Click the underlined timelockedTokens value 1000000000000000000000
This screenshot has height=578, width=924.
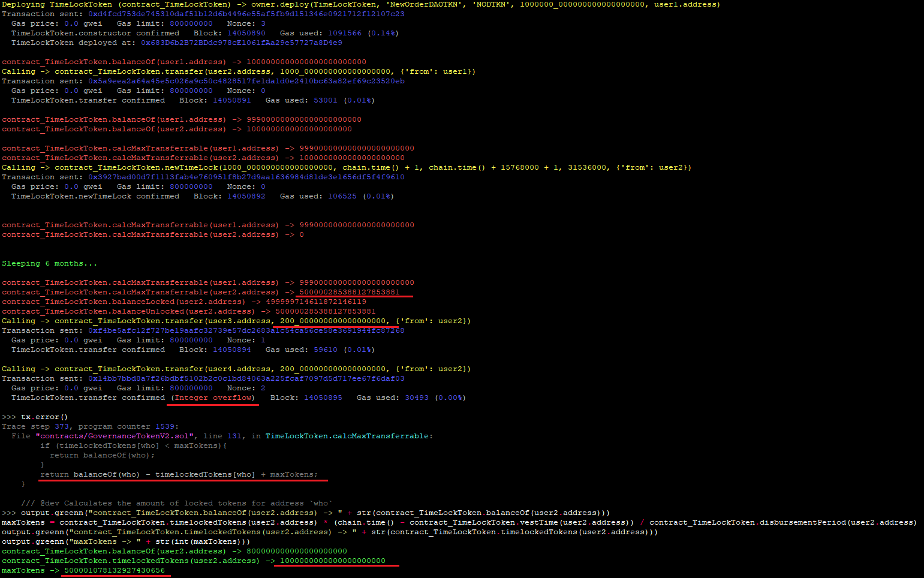coord(333,561)
